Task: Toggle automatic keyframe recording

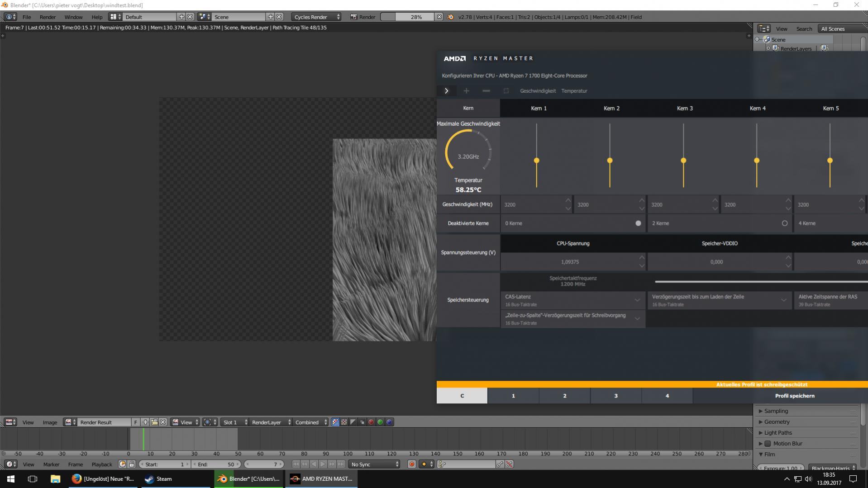Action: (x=411, y=464)
